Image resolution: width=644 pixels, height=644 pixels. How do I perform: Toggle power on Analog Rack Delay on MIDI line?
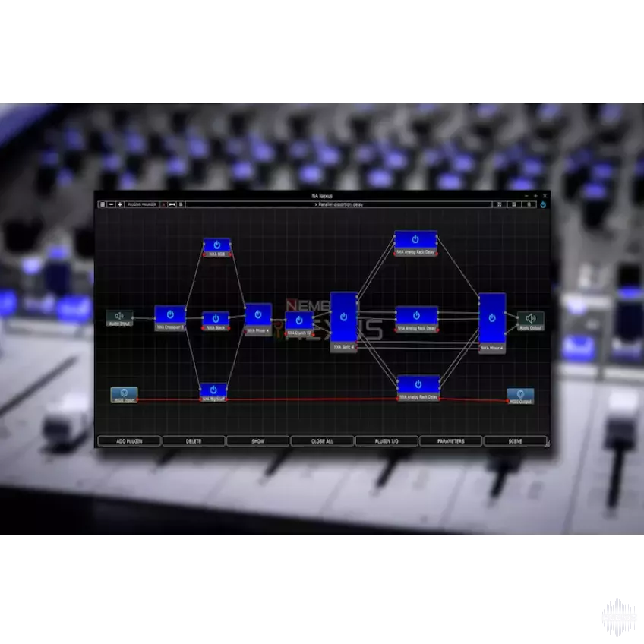pyautogui.click(x=418, y=384)
